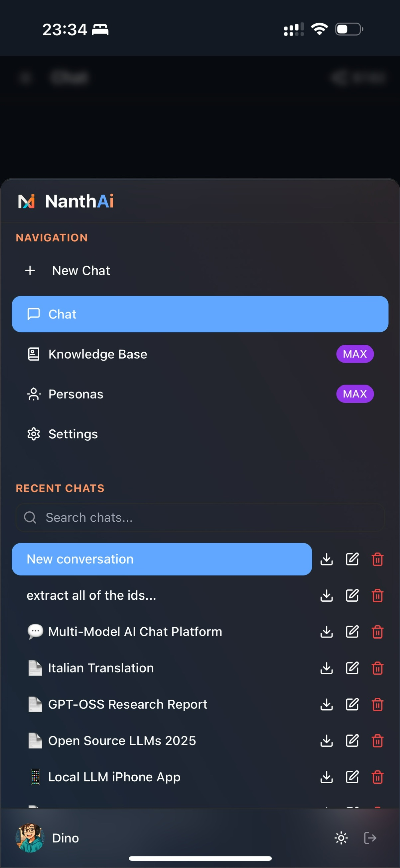The width and height of the screenshot is (400, 868).
Task: Rename the New conversation chat
Action: (352, 559)
